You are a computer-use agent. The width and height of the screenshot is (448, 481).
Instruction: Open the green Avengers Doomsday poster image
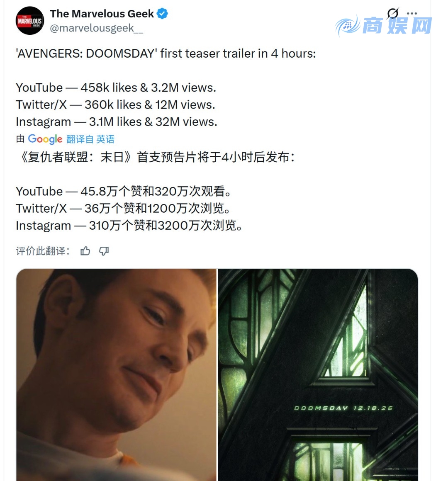tap(318, 374)
